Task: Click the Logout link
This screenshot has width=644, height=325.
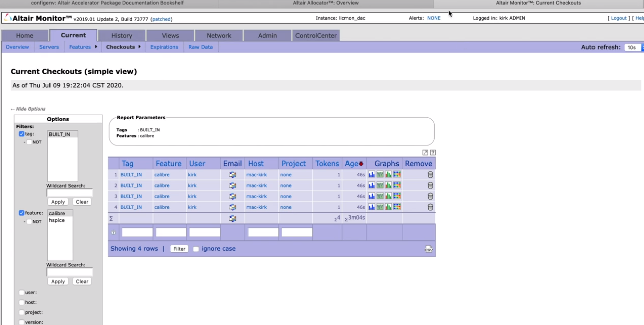Action: (x=619, y=18)
